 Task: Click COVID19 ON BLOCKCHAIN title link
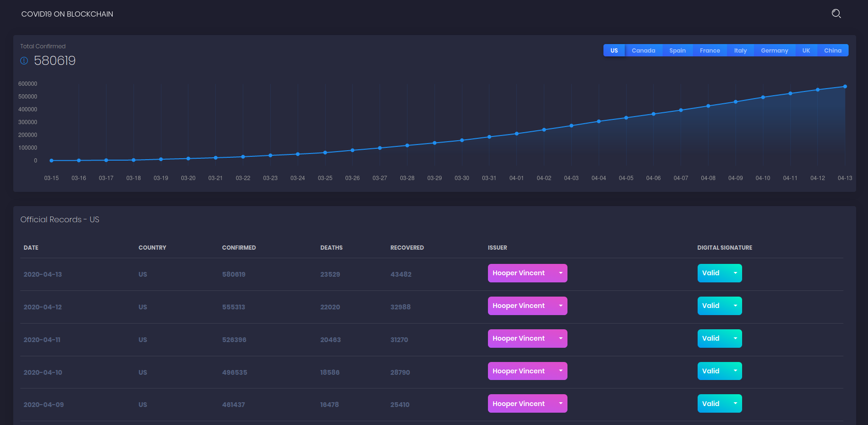tap(67, 14)
